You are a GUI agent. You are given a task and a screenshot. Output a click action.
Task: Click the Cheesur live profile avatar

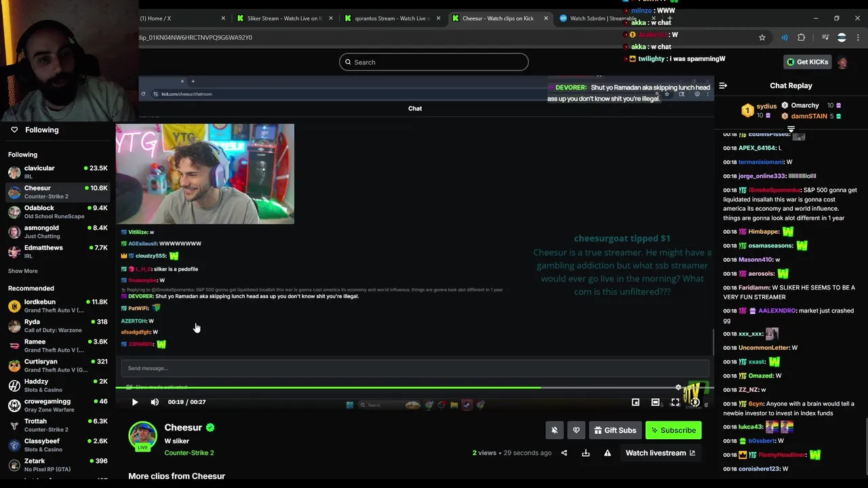(x=143, y=436)
